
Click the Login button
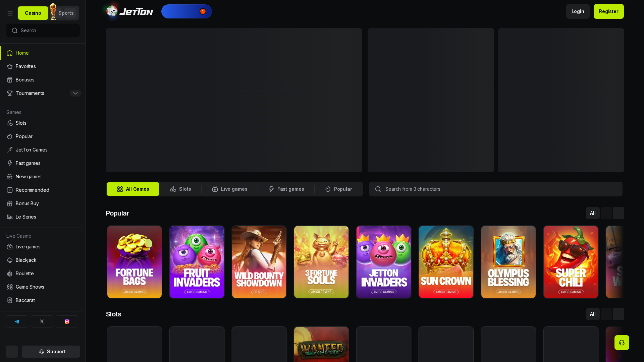pos(578,11)
